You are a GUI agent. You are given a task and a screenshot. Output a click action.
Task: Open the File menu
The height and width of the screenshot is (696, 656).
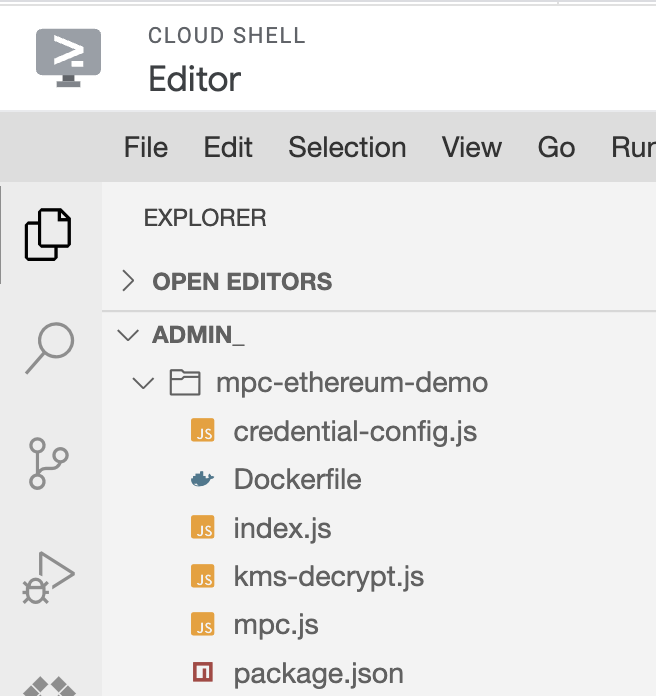146,147
